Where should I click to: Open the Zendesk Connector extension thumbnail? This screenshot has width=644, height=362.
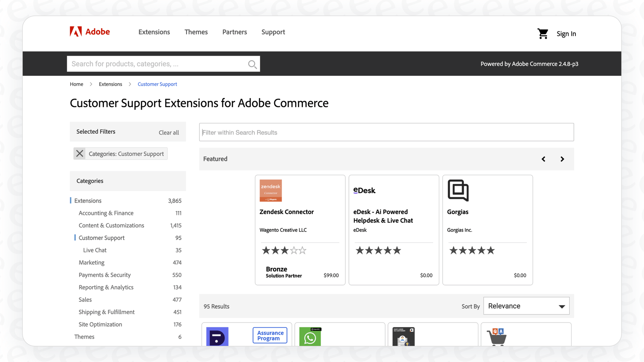coord(270,190)
